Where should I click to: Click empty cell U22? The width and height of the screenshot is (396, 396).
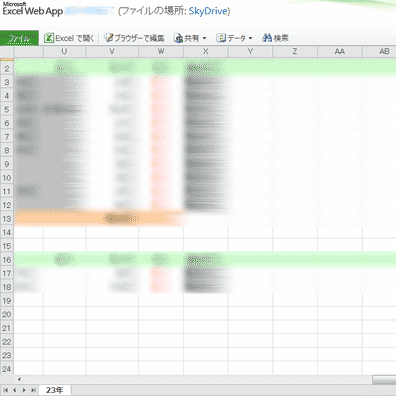[x=64, y=342]
